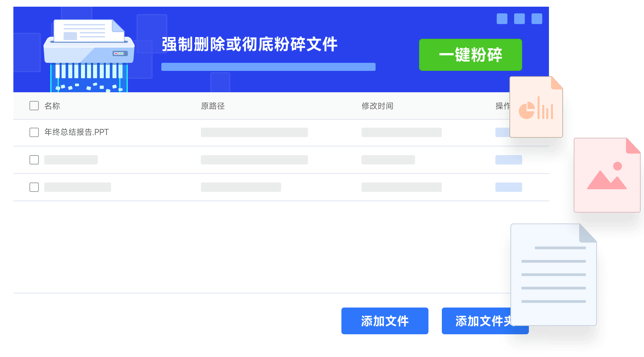
Task: Select the pink image file icon
Action: (607, 175)
